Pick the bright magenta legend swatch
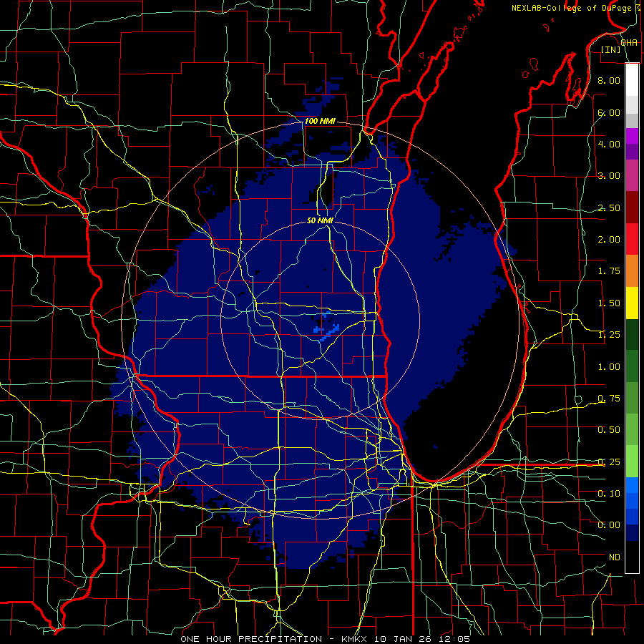Screen dimensions: 644x644 632,136
